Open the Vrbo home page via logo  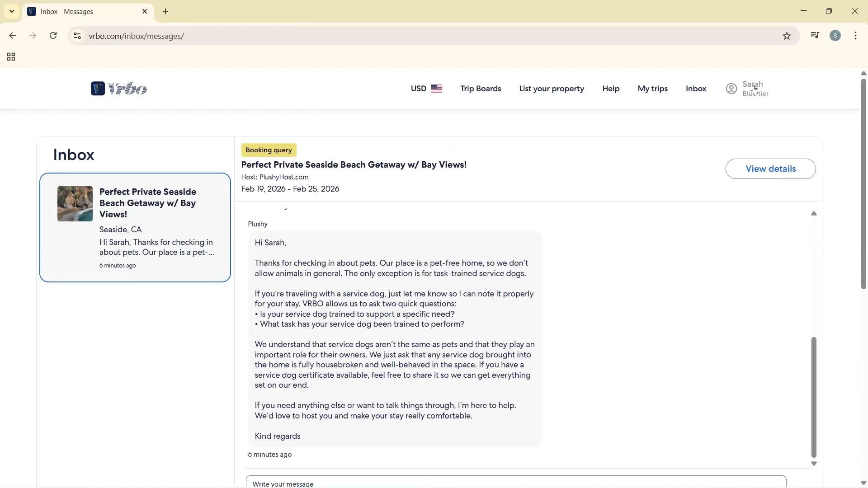118,89
